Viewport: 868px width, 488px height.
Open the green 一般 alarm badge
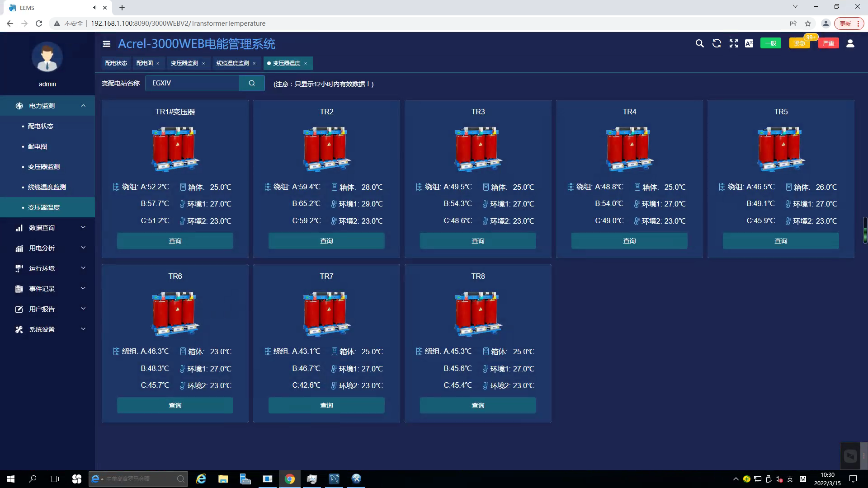click(x=770, y=43)
